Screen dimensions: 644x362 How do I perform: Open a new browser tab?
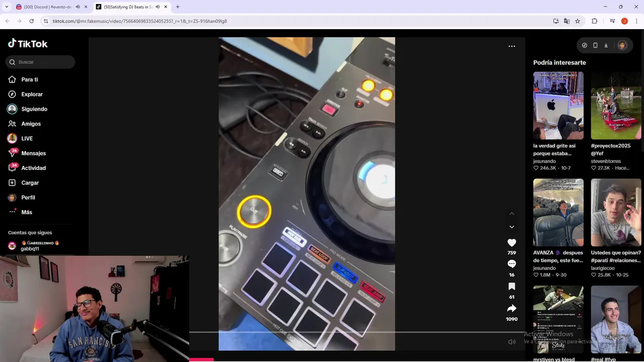point(178,7)
